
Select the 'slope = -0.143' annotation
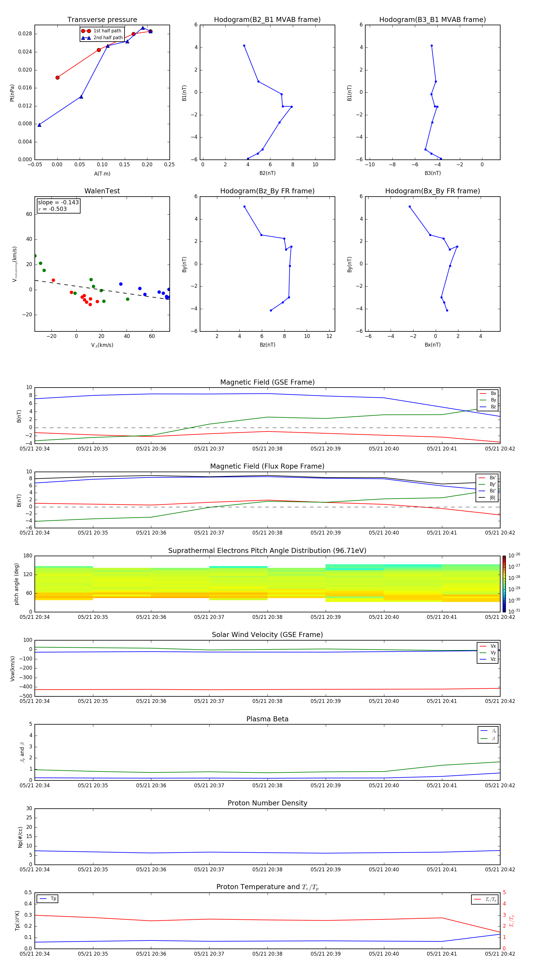pyautogui.click(x=58, y=203)
